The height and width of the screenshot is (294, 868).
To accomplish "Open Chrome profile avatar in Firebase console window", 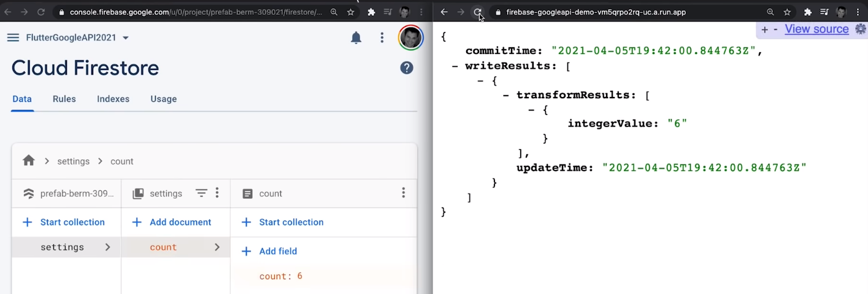I will (404, 12).
